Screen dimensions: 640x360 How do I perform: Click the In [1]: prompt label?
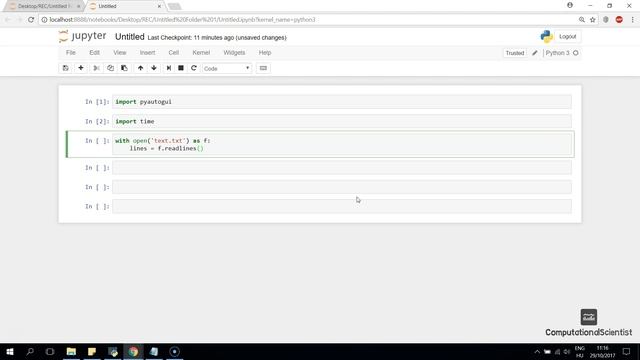pyautogui.click(x=97, y=102)
